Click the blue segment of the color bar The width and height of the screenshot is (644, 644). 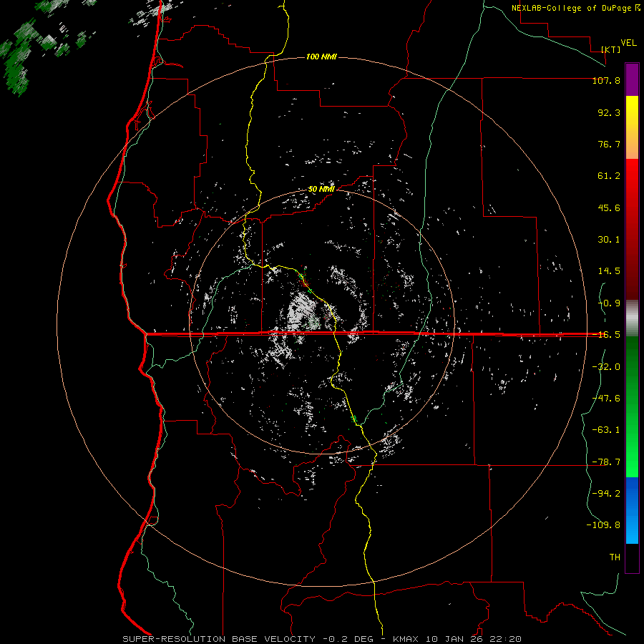pos(632,510)
